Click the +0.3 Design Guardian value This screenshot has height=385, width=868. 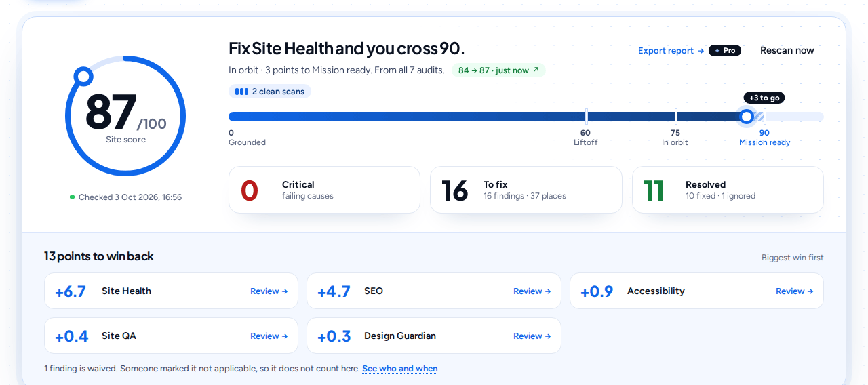coord(334,336)
